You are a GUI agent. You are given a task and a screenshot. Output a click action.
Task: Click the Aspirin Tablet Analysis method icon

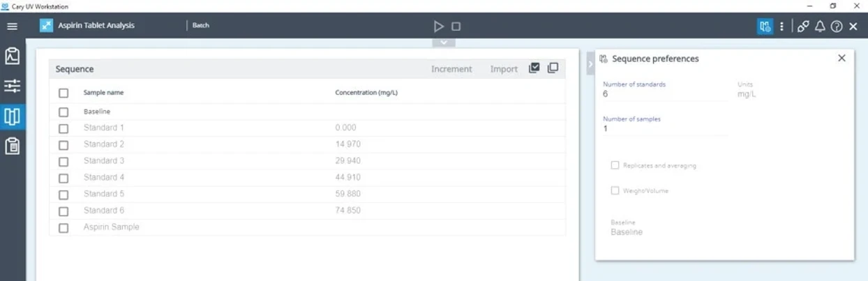pos(45,26)
